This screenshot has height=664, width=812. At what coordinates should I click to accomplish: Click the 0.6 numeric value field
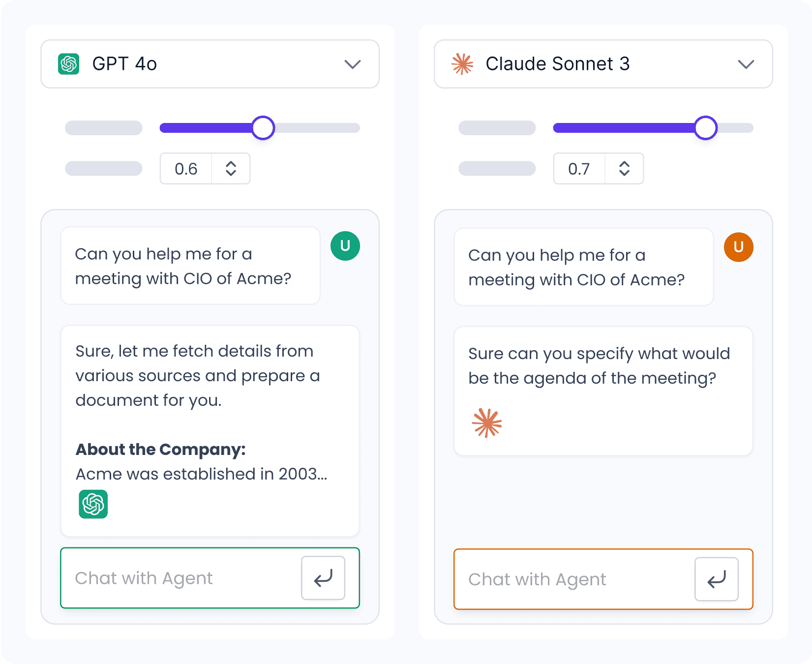pyautogui.click(x=186, y=169)
